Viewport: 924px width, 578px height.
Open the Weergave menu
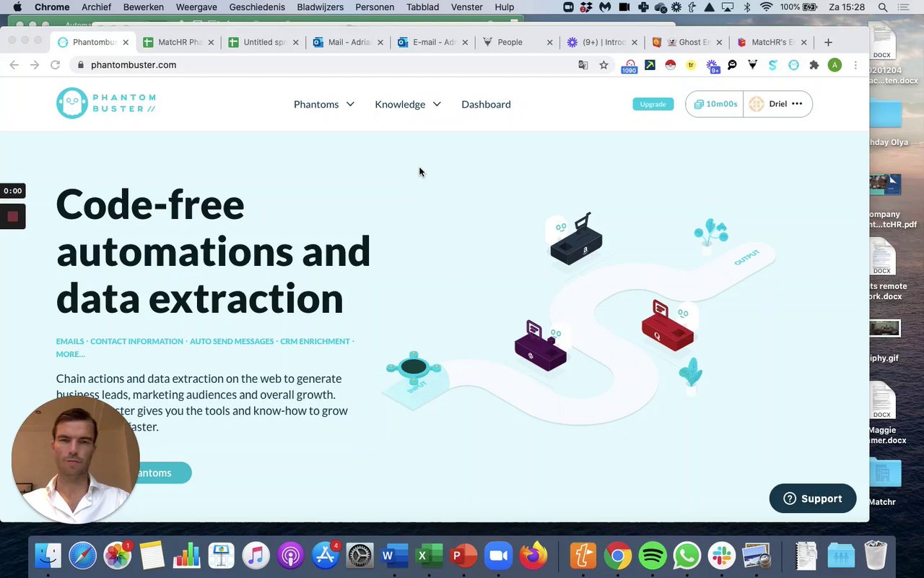point(196,7)
